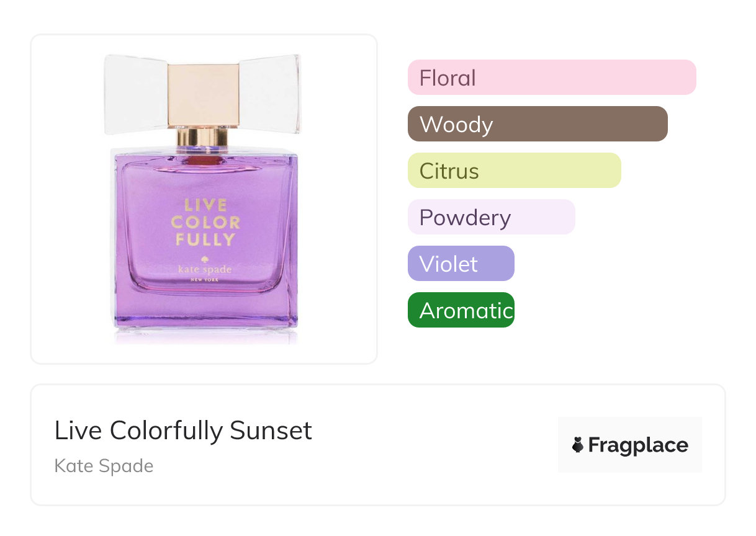Click the gold square cap center
The image size is (756, 536).
(203, 95)
